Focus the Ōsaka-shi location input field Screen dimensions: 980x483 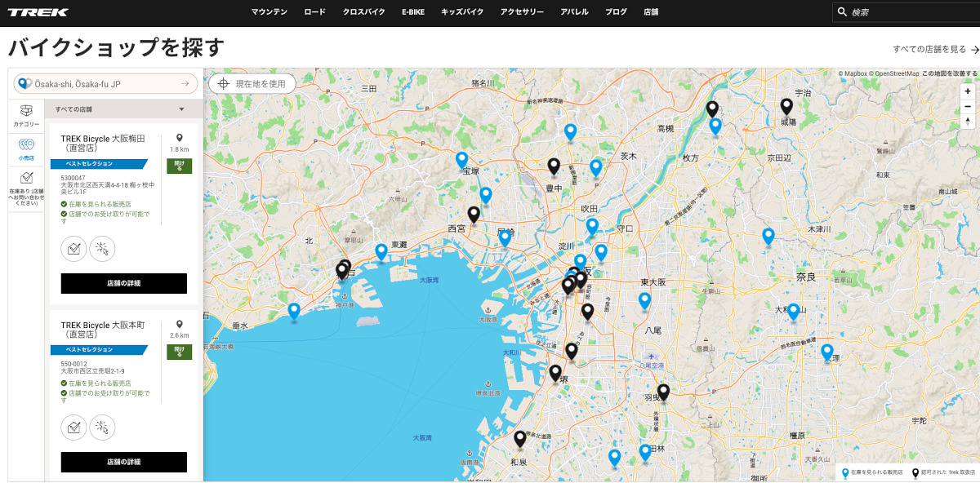(x=105, y=83)
